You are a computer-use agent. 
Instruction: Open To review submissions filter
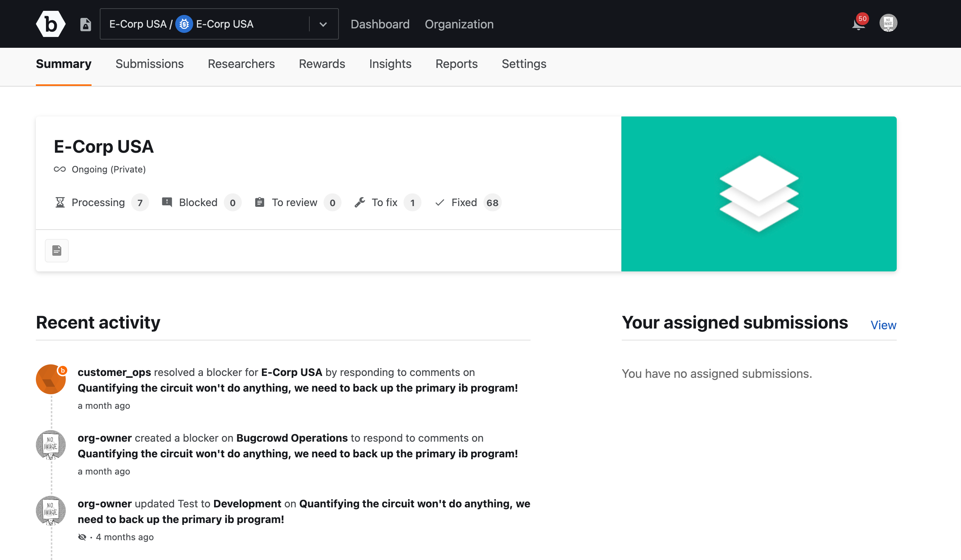294,202
